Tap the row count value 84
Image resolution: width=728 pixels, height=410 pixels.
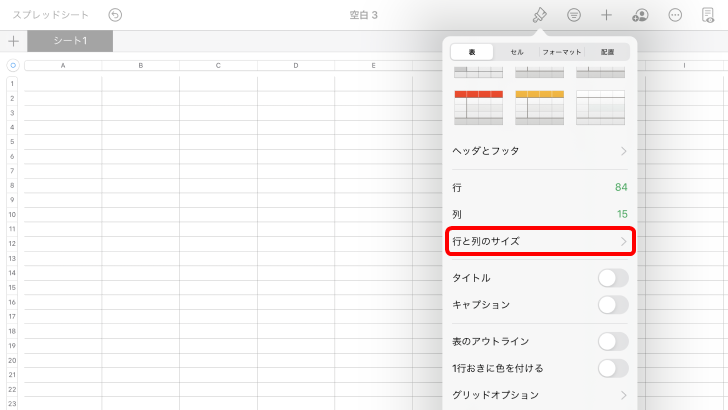pyautogui.click(x=621, y=188)
